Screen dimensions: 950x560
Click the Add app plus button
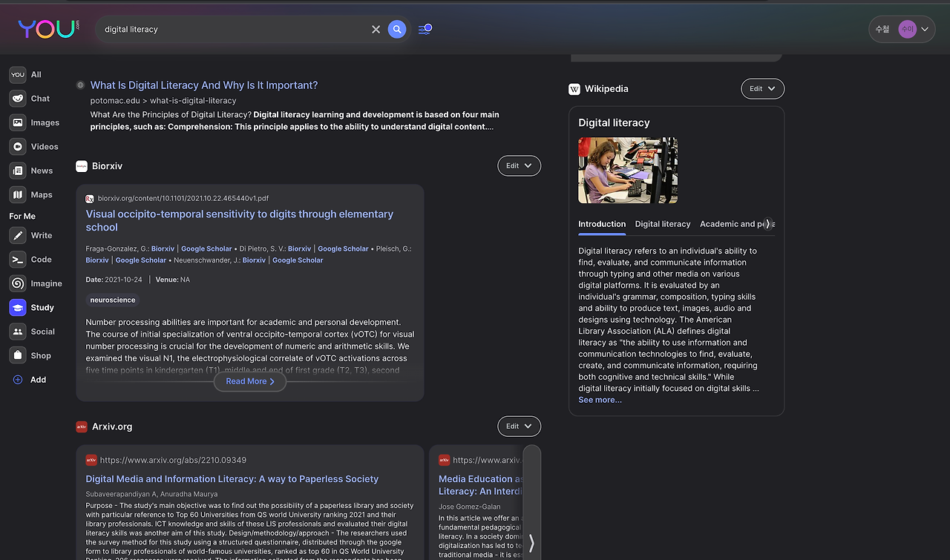(18, 380)
